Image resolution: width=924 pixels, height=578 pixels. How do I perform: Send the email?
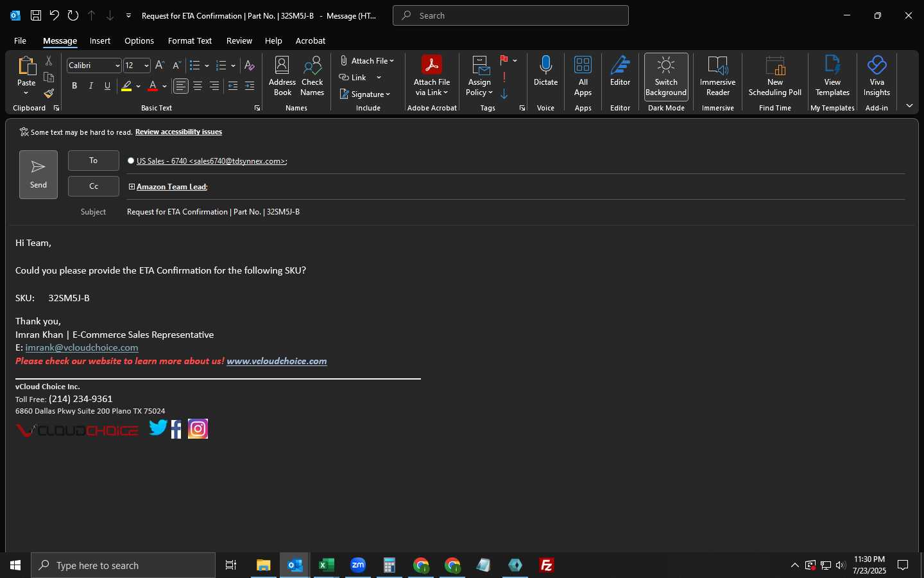tap(38, 175)
